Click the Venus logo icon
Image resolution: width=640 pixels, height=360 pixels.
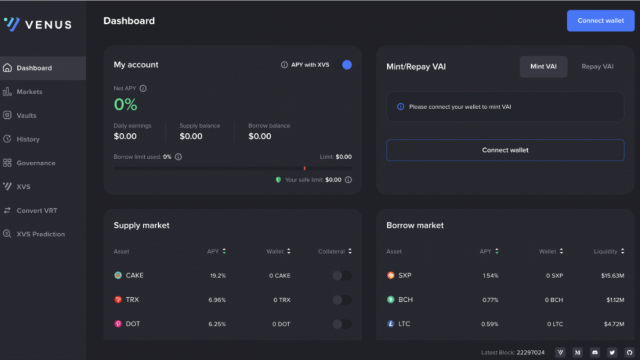(x=11, y=24)
